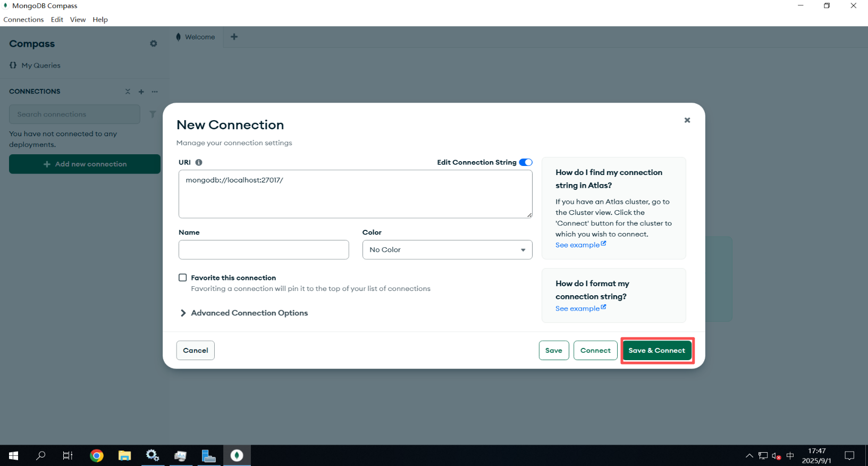Click the Connect button
The height and width of the screenshot is (466, 868).
tap(595, 351)
